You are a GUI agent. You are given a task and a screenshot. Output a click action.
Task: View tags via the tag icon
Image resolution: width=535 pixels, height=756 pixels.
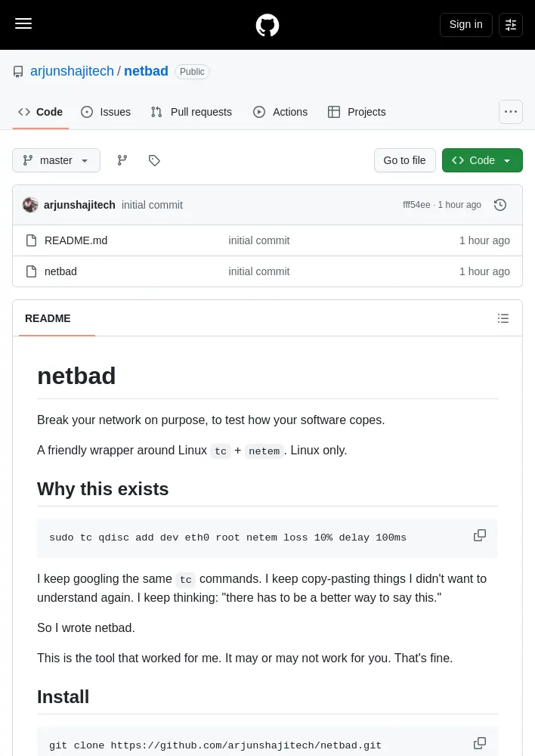pos(154,160)
